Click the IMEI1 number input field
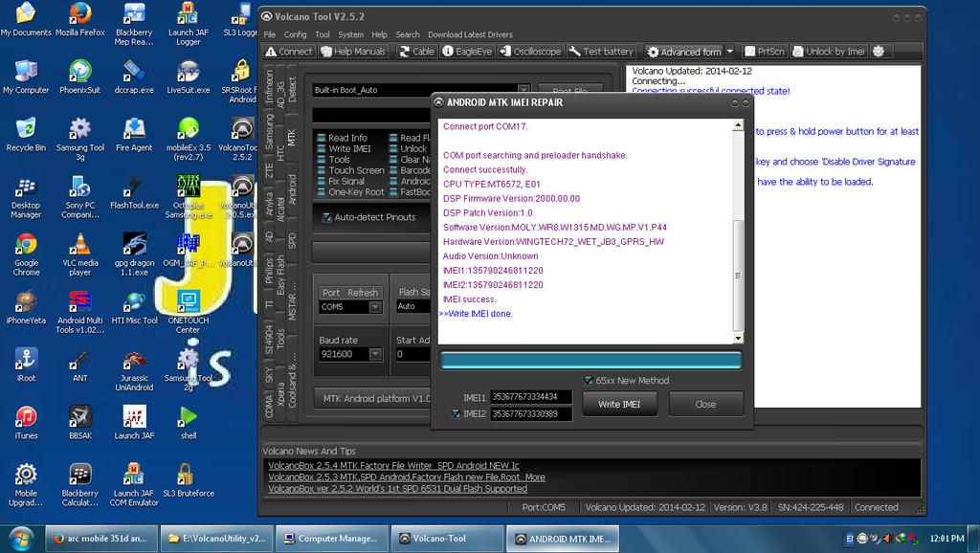 click(531, 397)
